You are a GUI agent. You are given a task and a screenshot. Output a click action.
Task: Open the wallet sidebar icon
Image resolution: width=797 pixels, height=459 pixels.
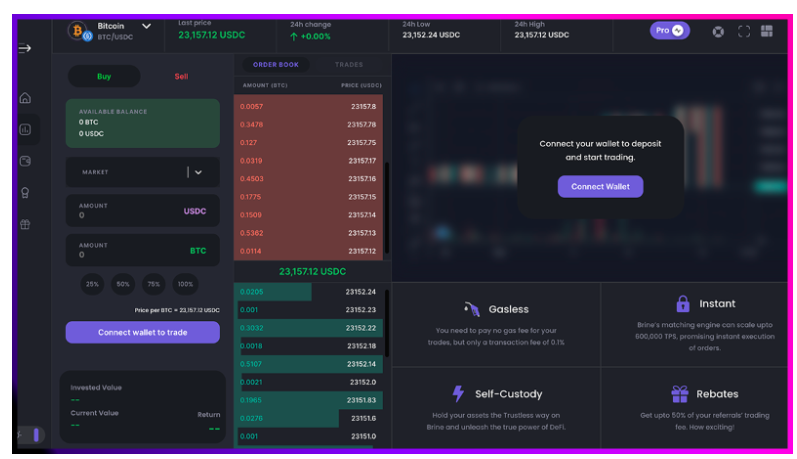[x=25, y=161]
